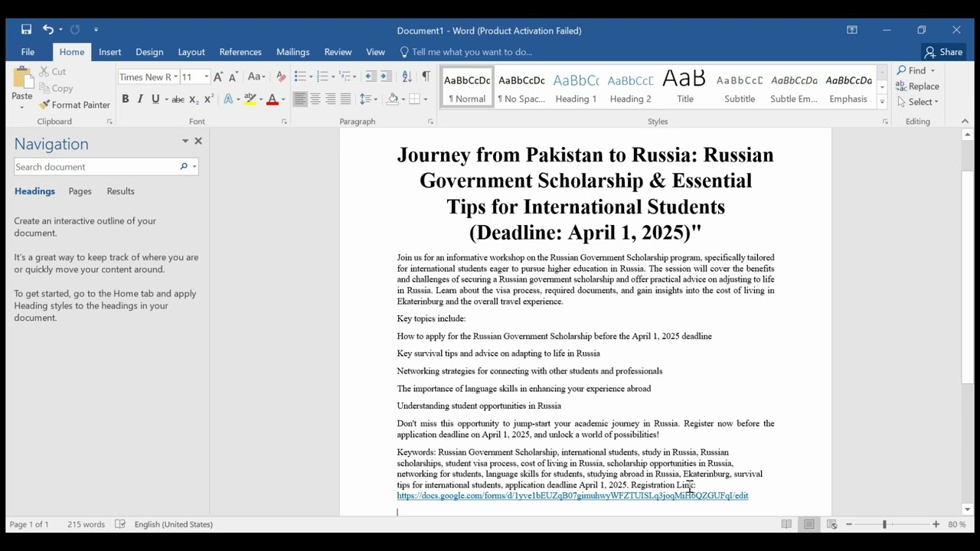980x551 pixels.
Task: Apply the Heading 1 style
Action: [x=576, y=86]
